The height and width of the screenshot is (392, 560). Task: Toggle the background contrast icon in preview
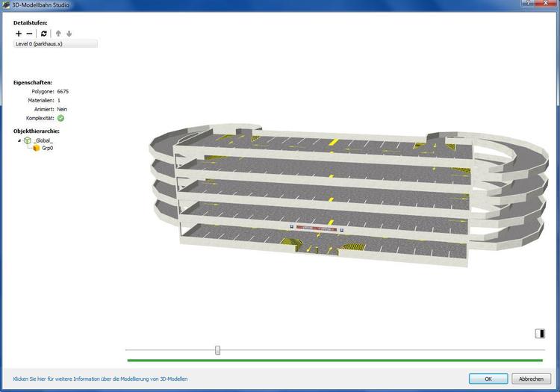(x=540, y=334)
